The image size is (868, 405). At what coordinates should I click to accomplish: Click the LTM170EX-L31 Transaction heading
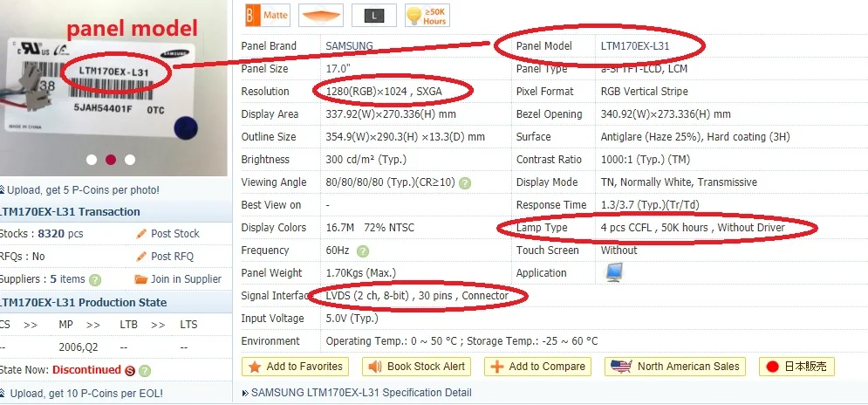click(x=70, y=211)
